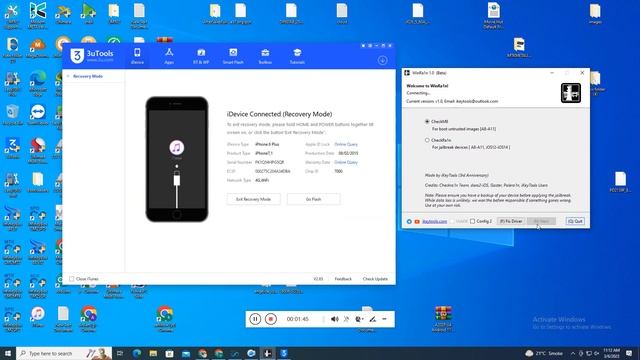The width and height of the screenshot is (640, 360).
Task: Open the ikeytools.com link in WinRa1n
Action: tap(434, 222)
